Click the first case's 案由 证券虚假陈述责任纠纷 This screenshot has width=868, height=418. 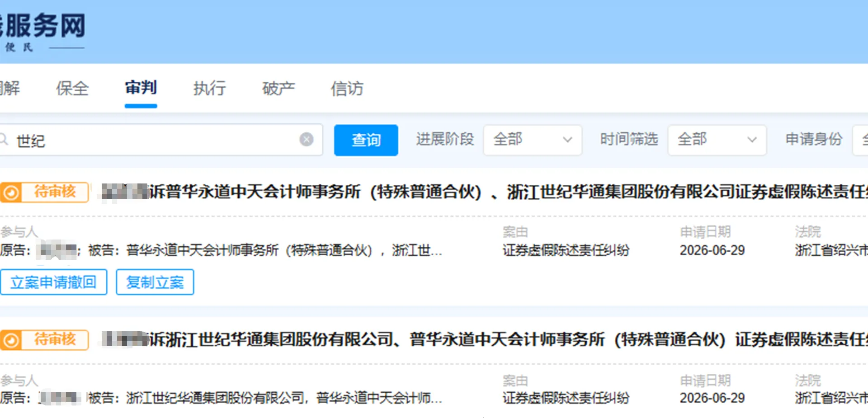pos(566,250)
